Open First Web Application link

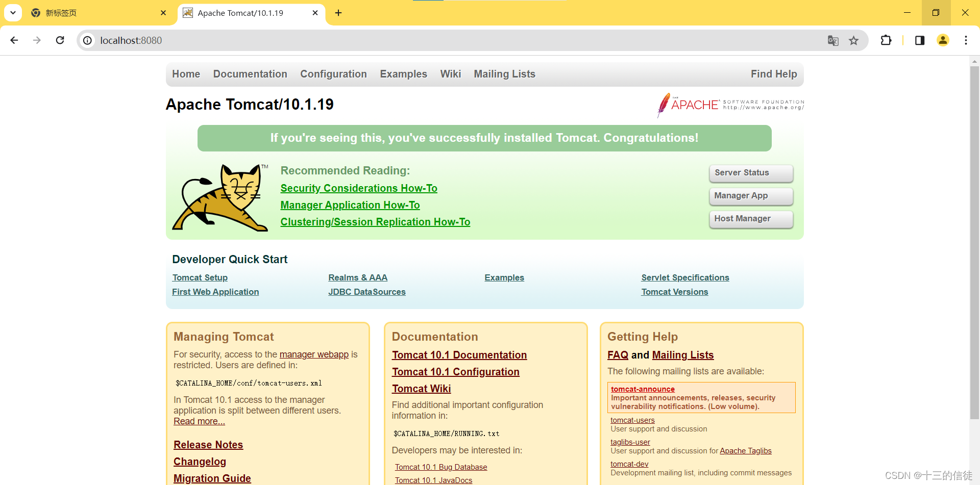coord(215,292)
